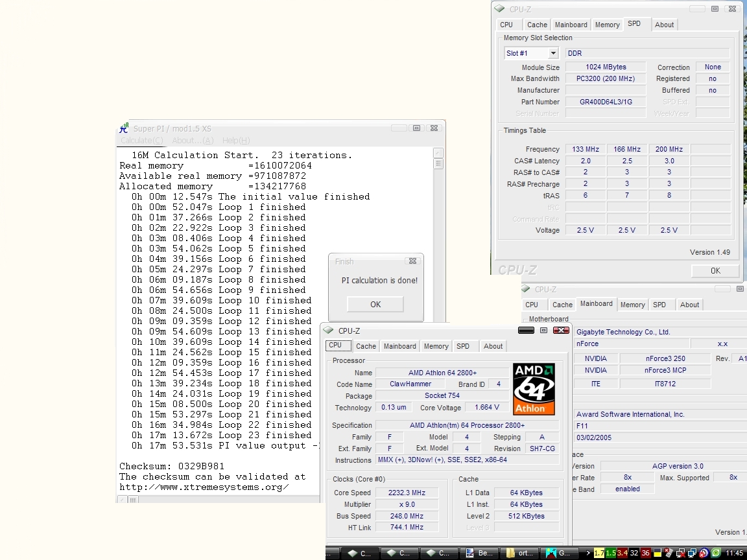Open Calculate menu in Super PI

pos(141,141)
